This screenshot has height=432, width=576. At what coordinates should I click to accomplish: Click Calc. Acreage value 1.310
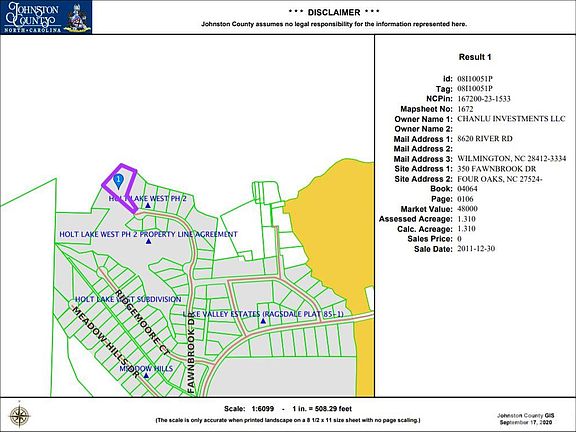click(467, 229)
